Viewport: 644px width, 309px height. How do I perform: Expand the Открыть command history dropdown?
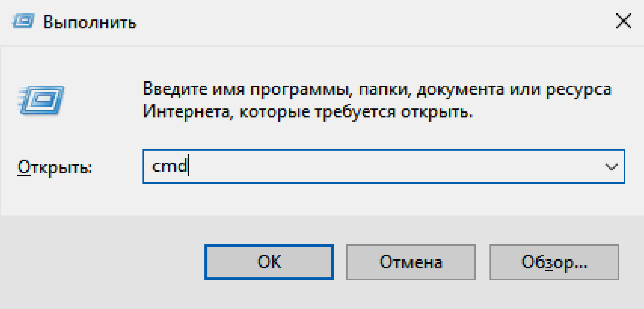611,166
